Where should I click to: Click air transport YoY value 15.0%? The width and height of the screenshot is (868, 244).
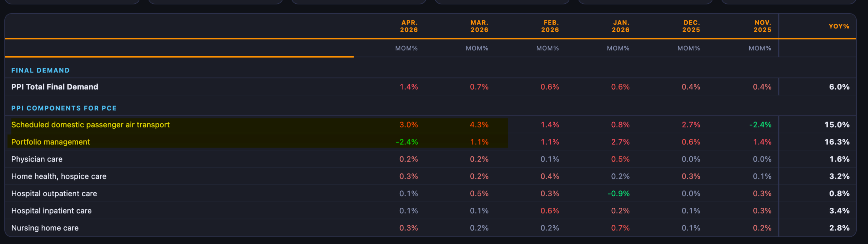[x=837, y=125]
